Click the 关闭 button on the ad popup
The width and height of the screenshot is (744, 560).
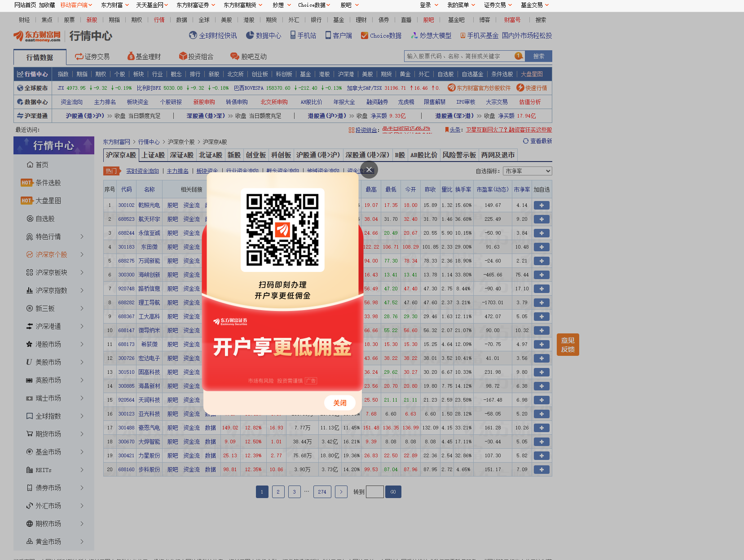coord(340,403)
